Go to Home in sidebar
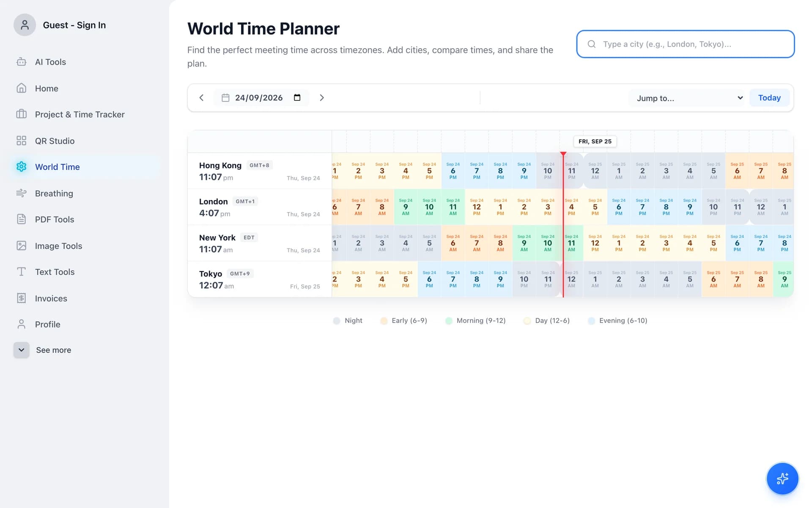Screen dimensions: 812x508 [47, 88]
